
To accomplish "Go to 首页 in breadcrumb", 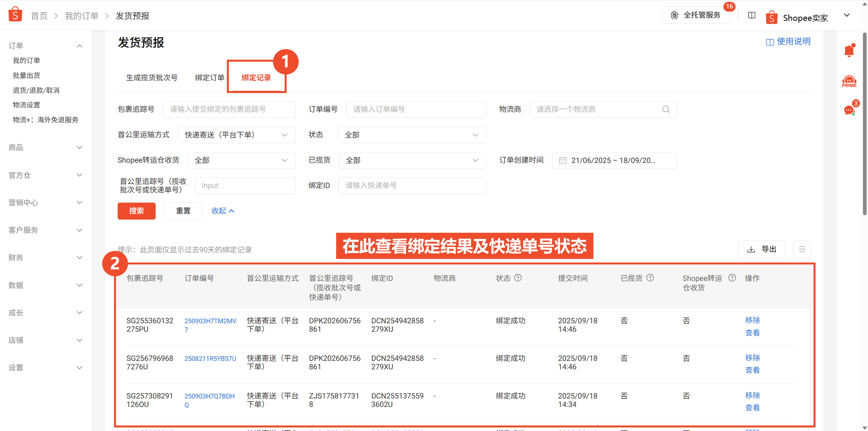I will (39, 16).
